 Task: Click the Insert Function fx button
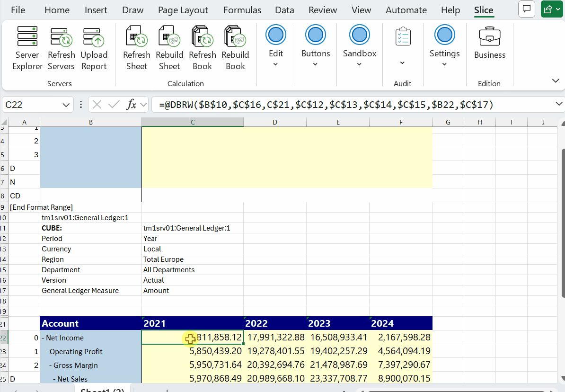click(132, 105)
